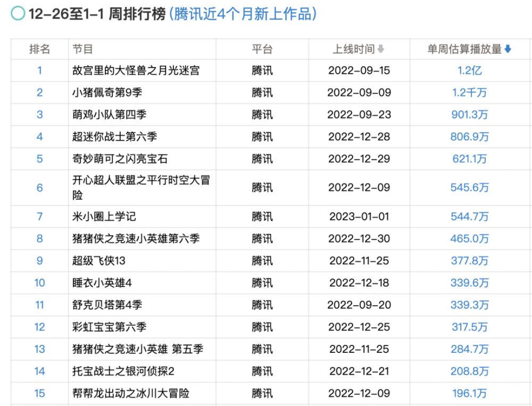Select 故宫里的大怪兽之月光迷宫 program
Viewport: 532px width, 406px height.
pyautogui.click(x=136, y=71)
